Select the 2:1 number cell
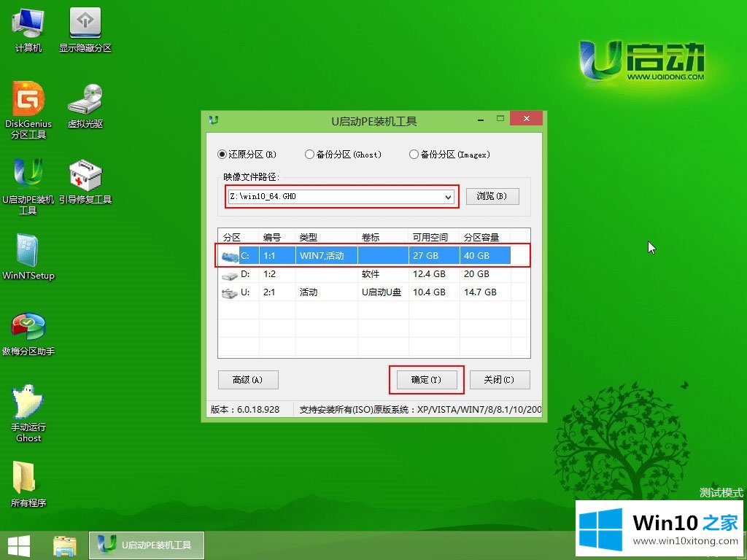The height and width of the screenshot is (560, 747). pyautogui.click(x=277, y=292)
